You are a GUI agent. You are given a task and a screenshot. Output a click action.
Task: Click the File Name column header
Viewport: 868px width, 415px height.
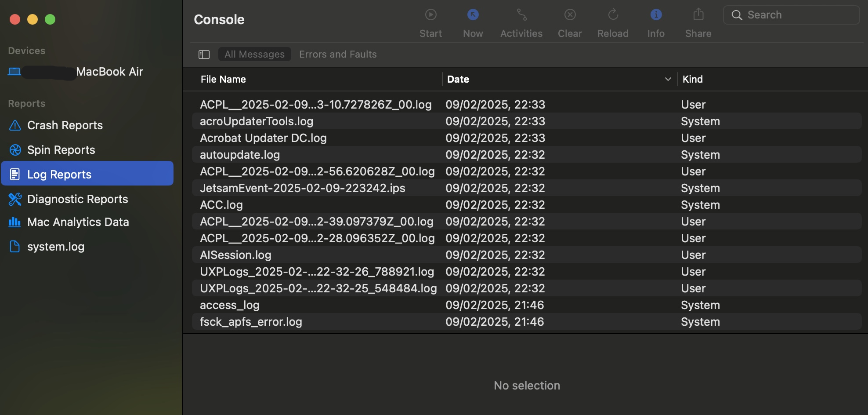223,79
